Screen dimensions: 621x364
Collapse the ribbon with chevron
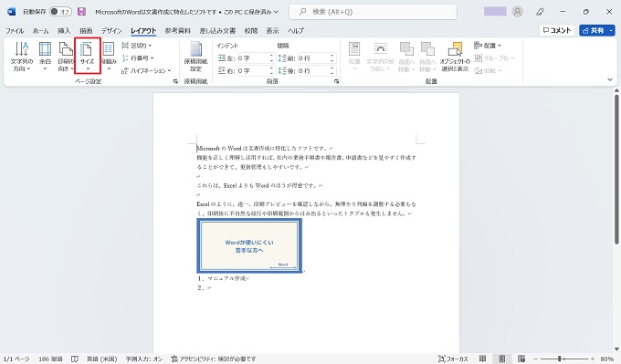click(610, 79)
